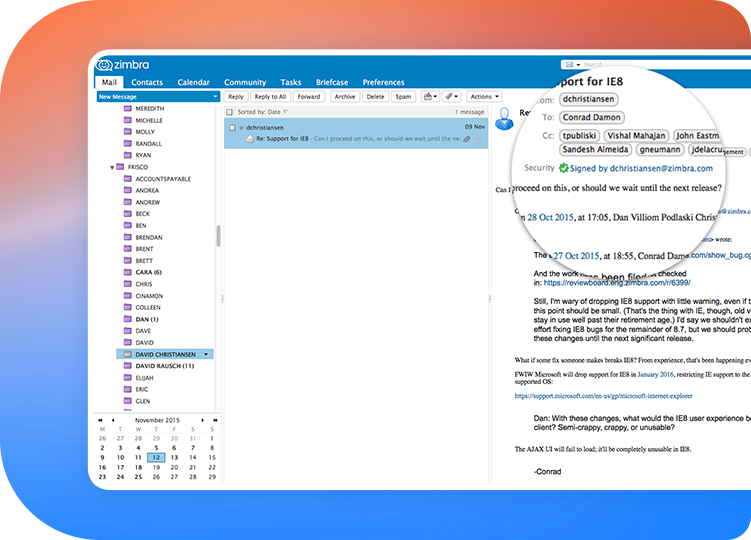Click the CINAMON folder icon
This screenshot has width=751, height=540.
click(x=127, y=295)
